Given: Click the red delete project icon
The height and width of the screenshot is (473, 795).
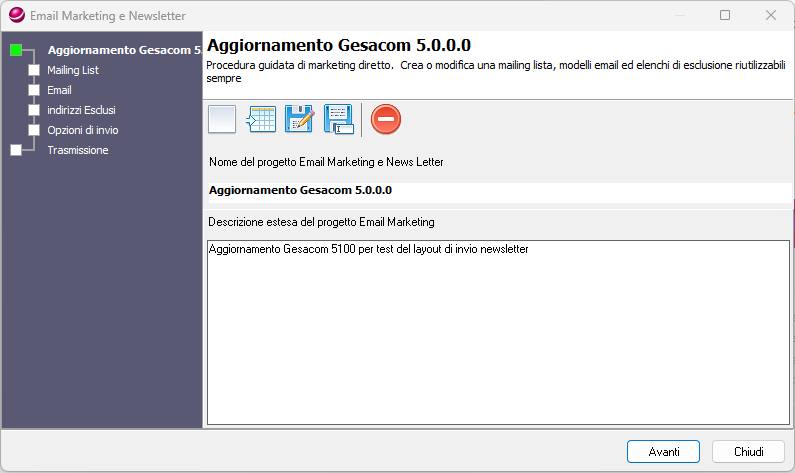Looking at the screenshot, I should coord(386,120).
